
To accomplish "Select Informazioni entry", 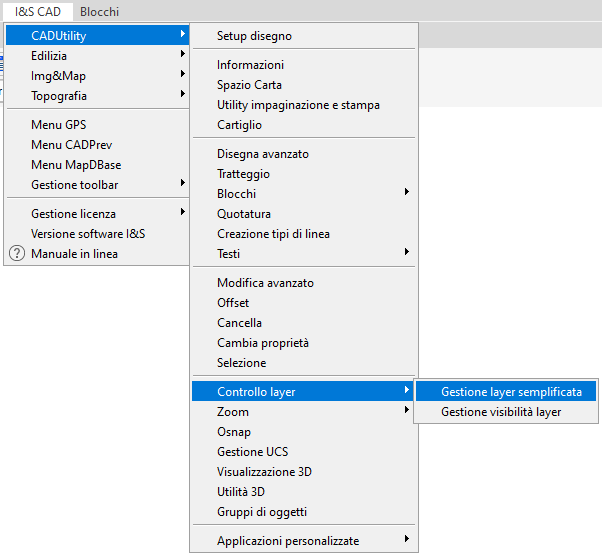I will (x=304, y=65).
